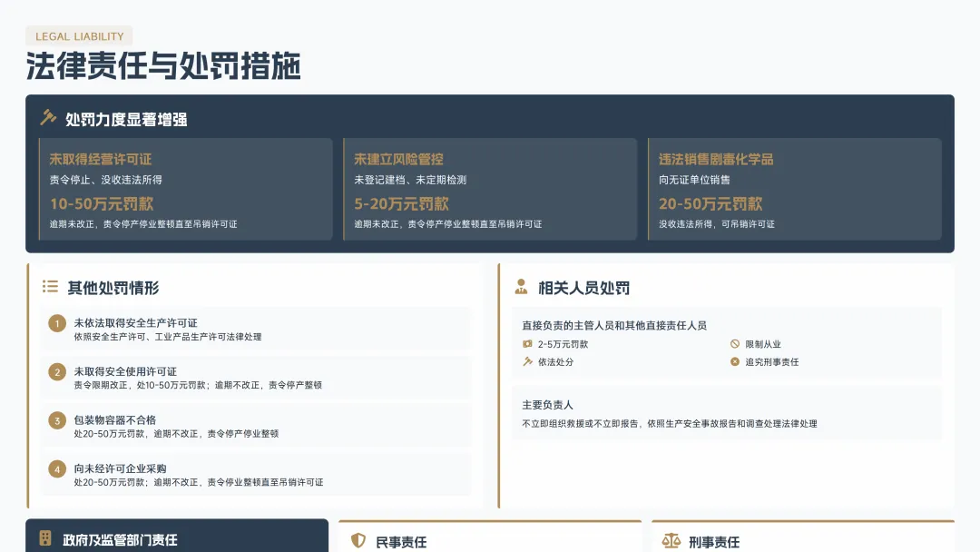Click 依照安全生产许可、工业产品生产许可法律处理 description
980x552 pixels.
(x=168, y=336)
